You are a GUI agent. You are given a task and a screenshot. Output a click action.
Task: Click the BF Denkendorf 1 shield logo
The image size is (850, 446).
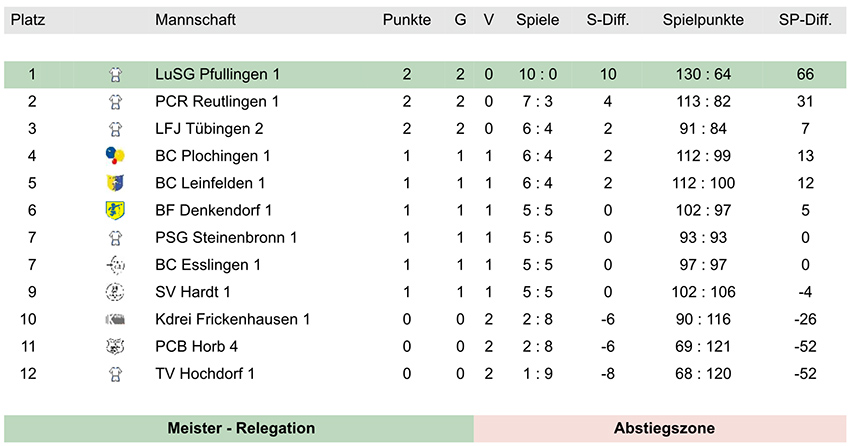point(115,210)
